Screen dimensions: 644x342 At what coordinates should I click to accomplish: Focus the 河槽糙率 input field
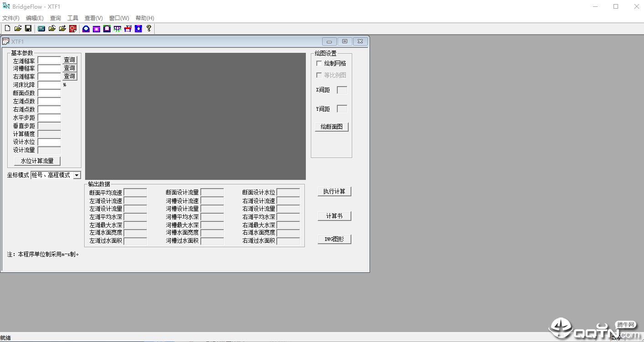pos(49,68)
